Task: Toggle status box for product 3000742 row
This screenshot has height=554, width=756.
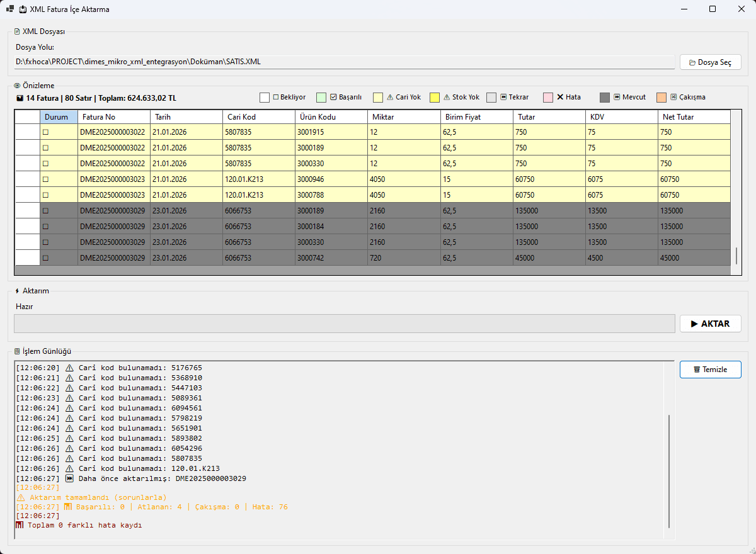Action: (45, 258)
